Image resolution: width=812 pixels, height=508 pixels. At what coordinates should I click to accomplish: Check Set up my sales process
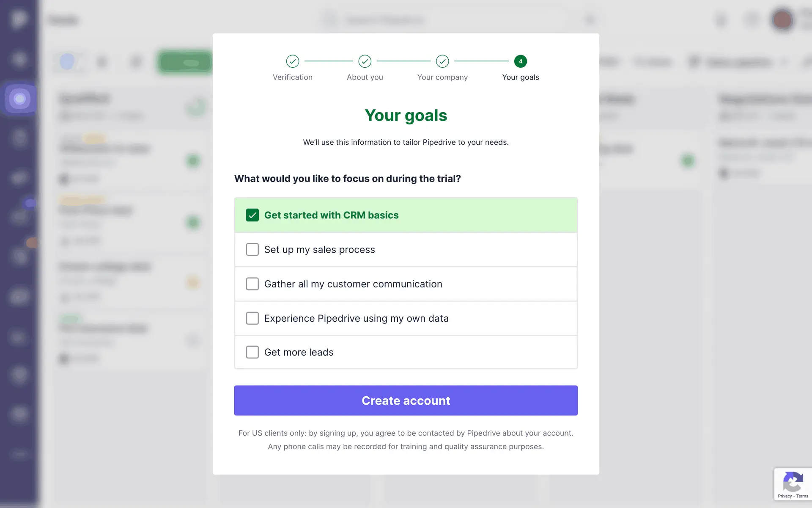click(x=252, y=250)
